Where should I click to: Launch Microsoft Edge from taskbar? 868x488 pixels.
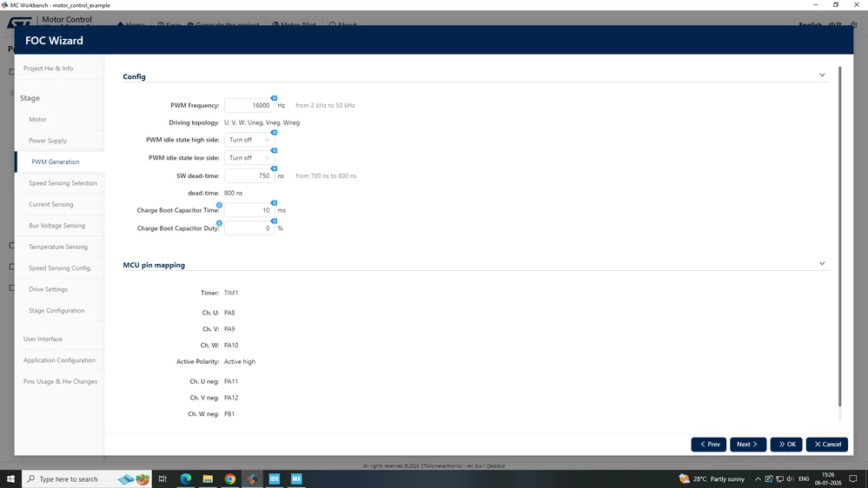pyautogui.click(x=185, y=478)
